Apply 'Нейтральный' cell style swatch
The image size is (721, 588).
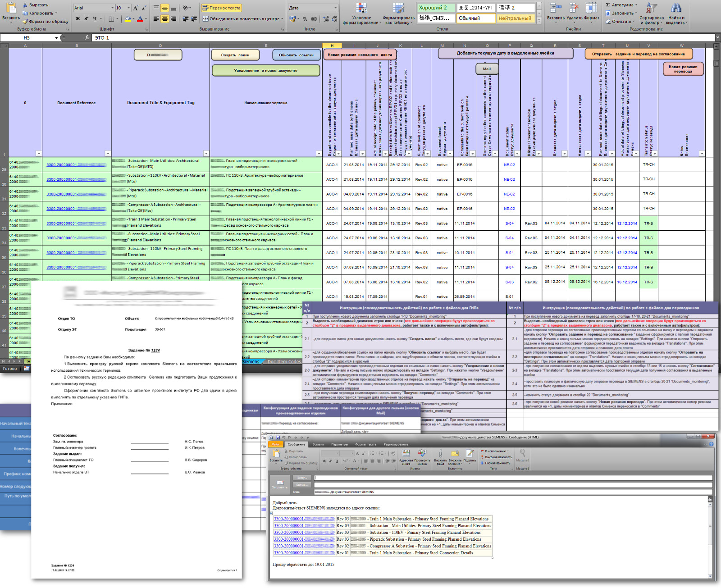pos(515,18)
